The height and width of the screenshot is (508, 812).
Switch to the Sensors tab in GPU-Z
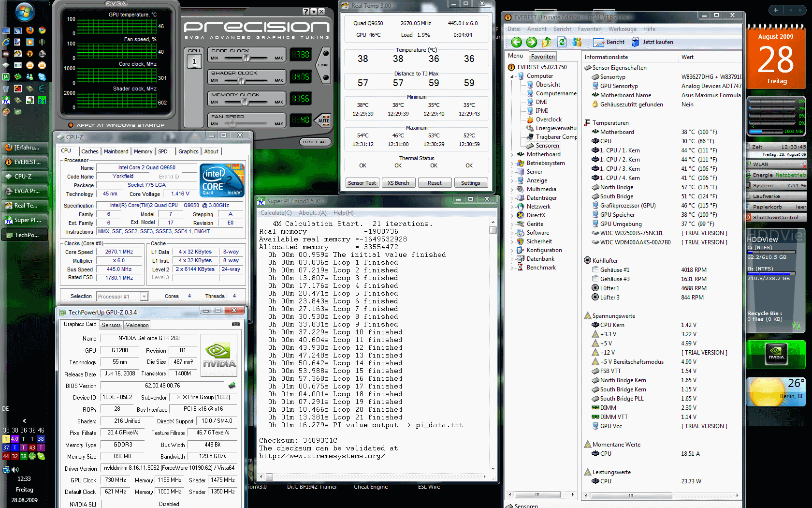point(111,325)
